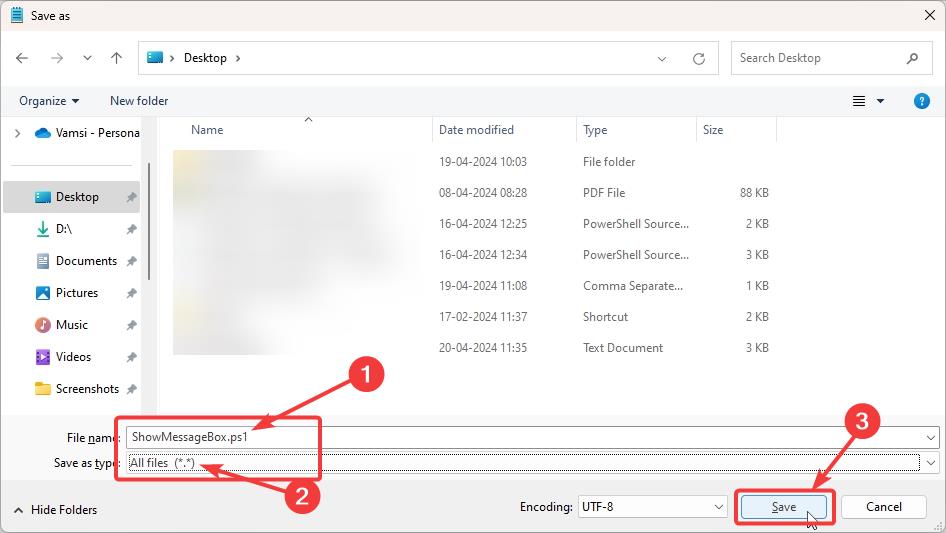Close the Save as dialog
The width and height of the screenshot is (946, 533).
930,15
